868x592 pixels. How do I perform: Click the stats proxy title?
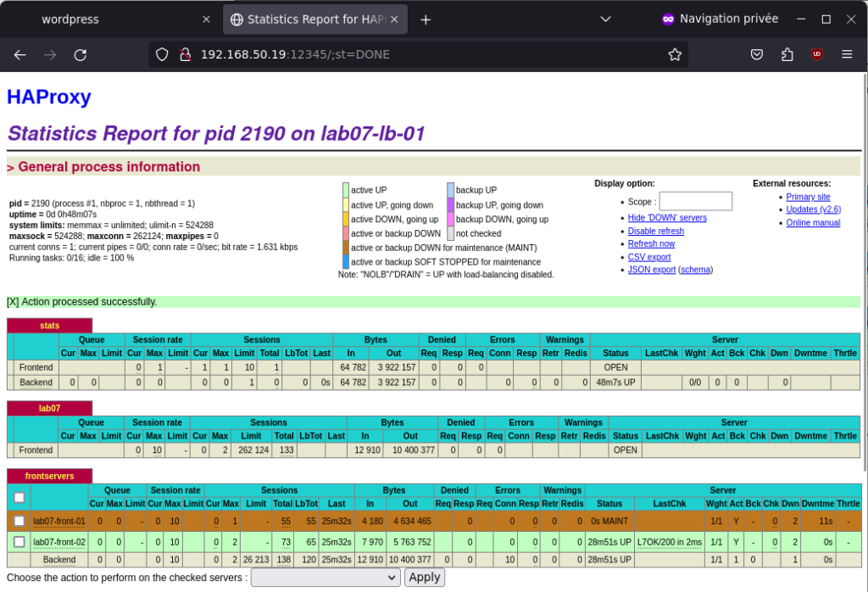pyautogui.click(x=49, y=326)
